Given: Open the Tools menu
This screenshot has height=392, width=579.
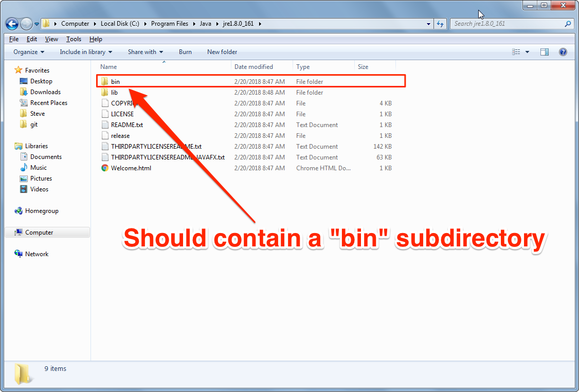Looking at the screenshot, I should tap(74, 39).
